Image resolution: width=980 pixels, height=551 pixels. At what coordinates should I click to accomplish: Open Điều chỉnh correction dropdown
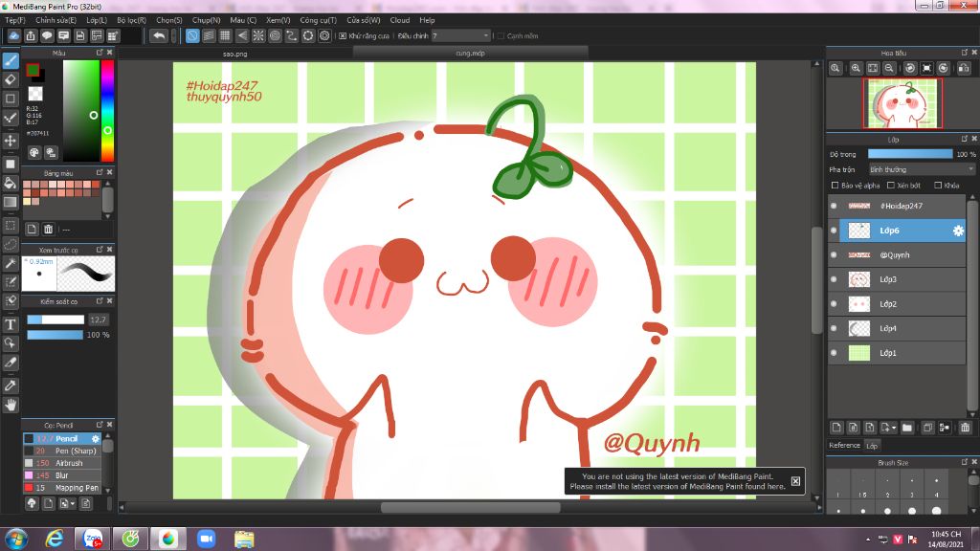pyautogui.click(x=460, y=36)
